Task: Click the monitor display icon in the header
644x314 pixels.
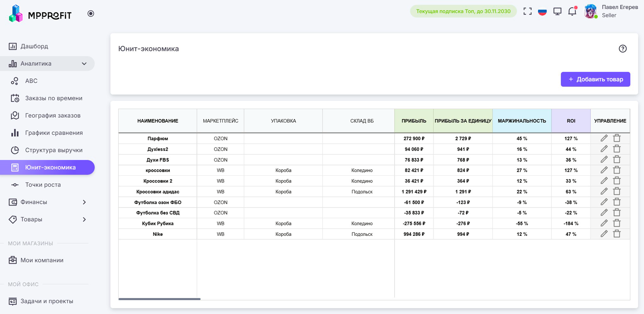Action: (557, 11)
